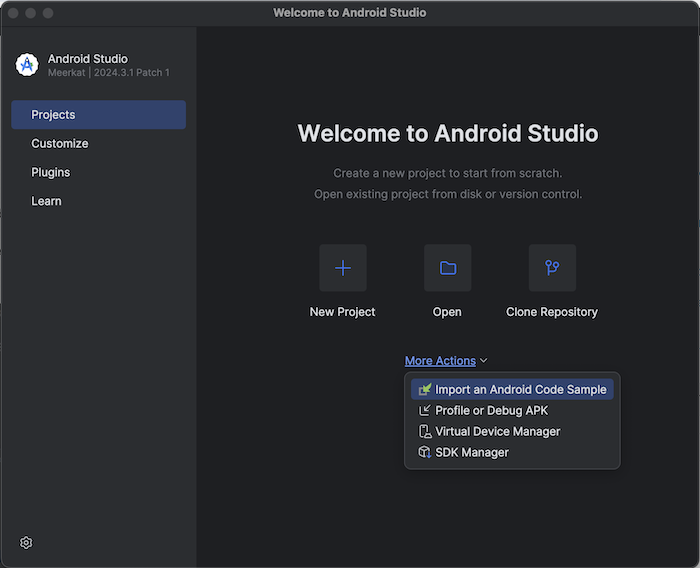The width and height of the screenshot is (700, 568).
Task: Click the Profile or Debug APK icon
Action: pyautogui.click(x=425, y=410)
